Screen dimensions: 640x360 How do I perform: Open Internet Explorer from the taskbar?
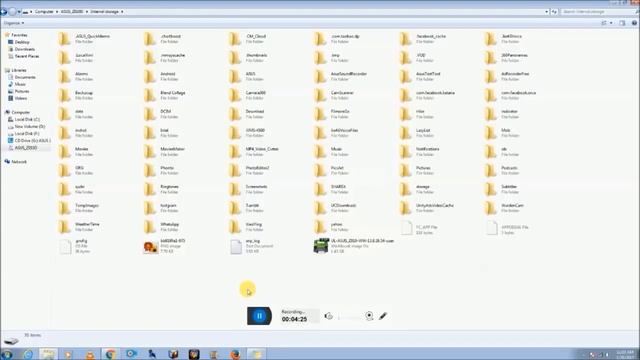[x=28, y=354]
